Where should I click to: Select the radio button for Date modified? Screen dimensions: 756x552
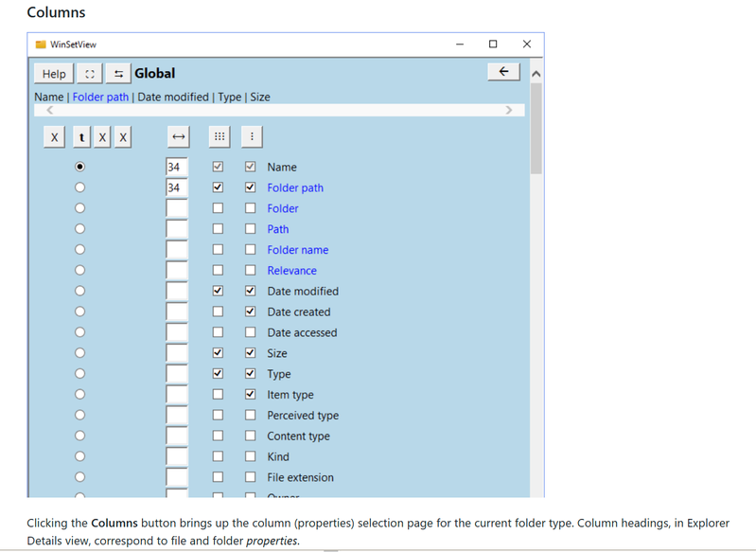(x=79, y=291)
